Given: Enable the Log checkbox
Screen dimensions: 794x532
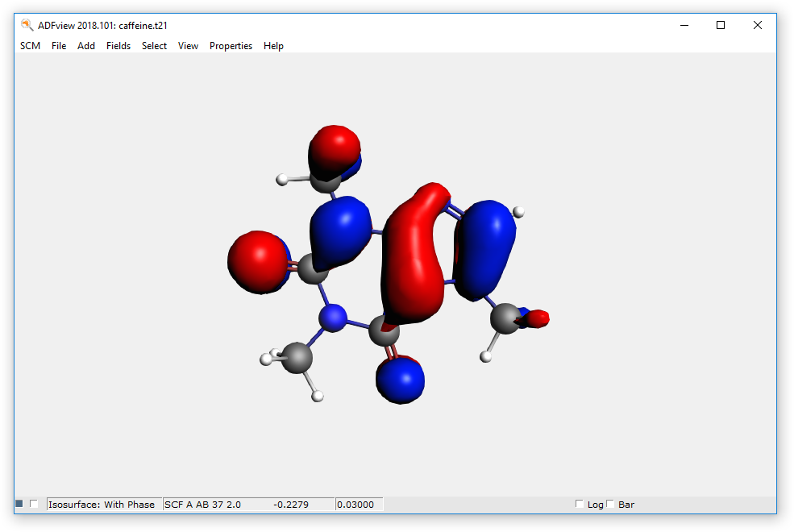Looking at the screenshot, I should coord(580,504).
